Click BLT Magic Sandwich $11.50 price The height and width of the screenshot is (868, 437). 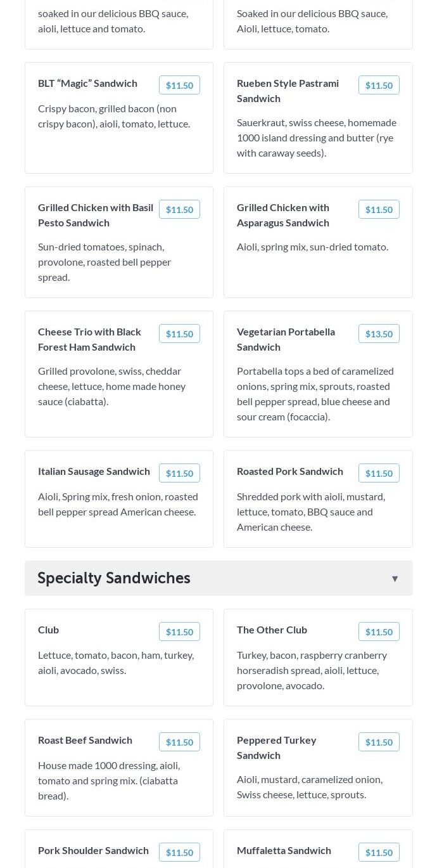179,85
